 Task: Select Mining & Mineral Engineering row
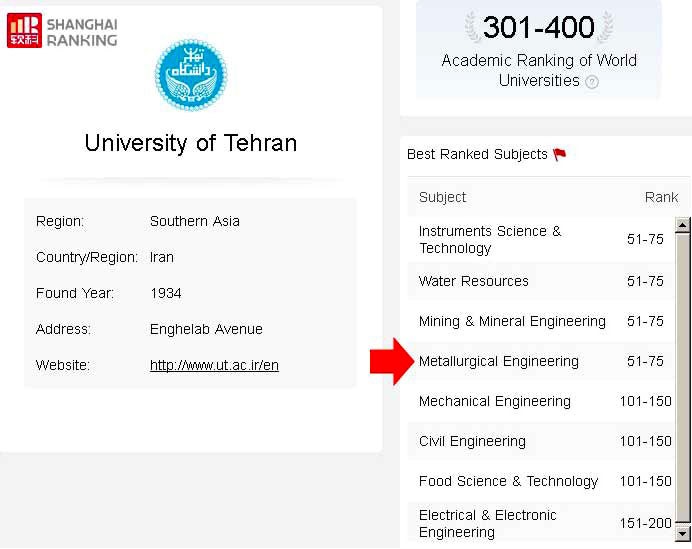(542, 321)
